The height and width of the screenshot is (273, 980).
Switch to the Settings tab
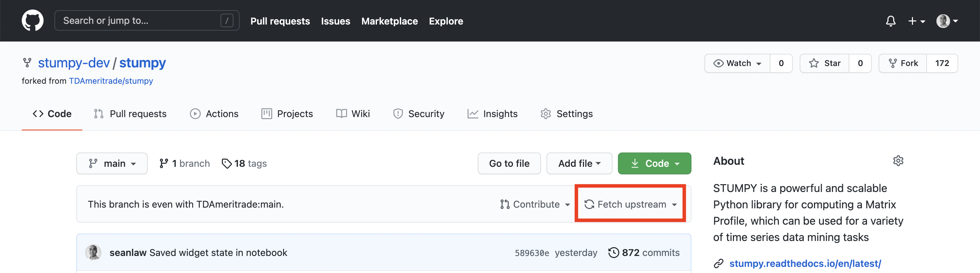(x=567, y=113)
